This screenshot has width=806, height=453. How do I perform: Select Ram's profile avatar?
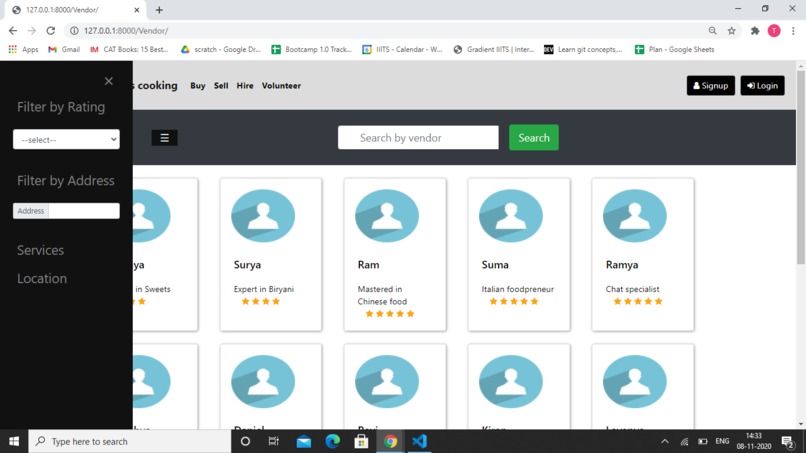[387, 215]
